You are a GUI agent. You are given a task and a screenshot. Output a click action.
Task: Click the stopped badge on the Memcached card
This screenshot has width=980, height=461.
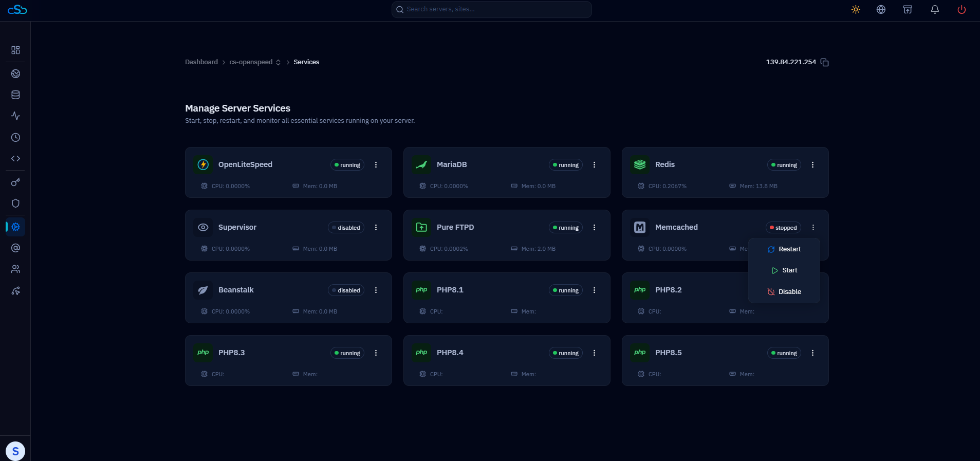tap(783, 228)
